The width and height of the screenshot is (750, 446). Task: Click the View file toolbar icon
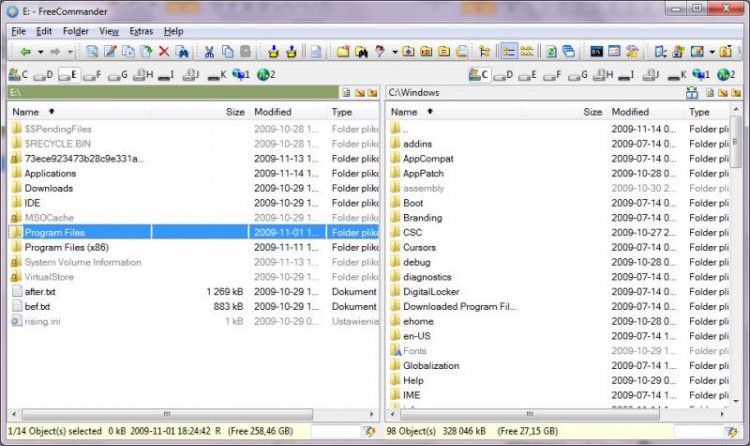pos(92,51)
